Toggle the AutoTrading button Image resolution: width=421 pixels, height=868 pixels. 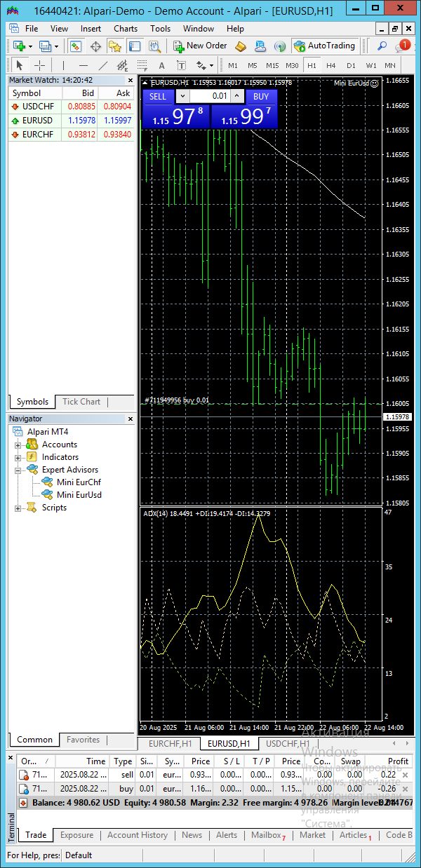point(325,46)
